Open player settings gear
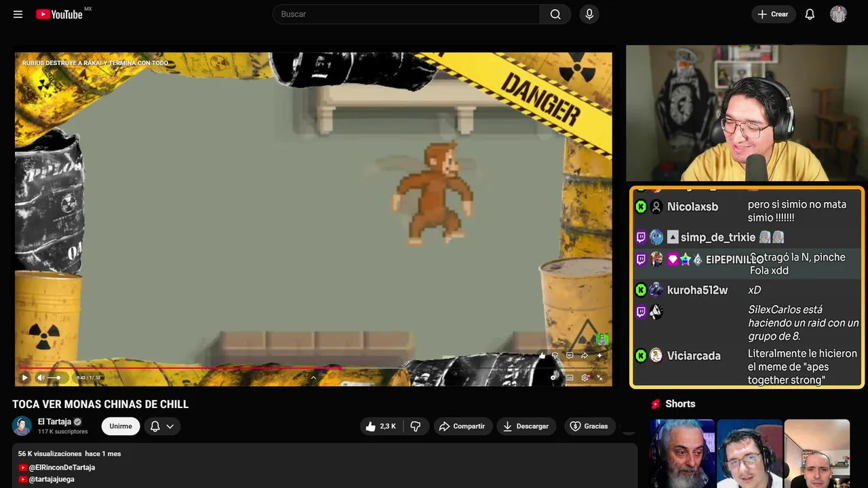Image resolution: width=868 pixels, height=488 pixels. click(x=585, y=378)
